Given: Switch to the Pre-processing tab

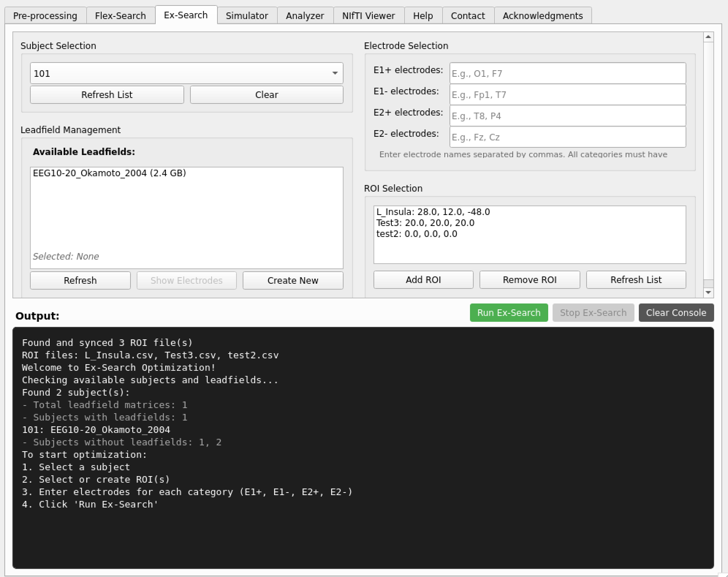Looking at the screenshot, I should (x=45, y=16).
